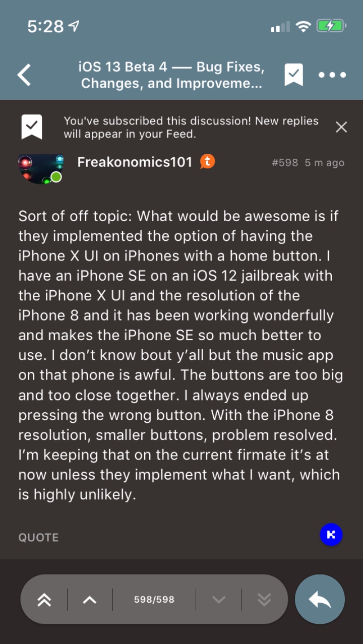The height and width of the screenshot is (644, 363).
Task: Toggle the bookmark subscription icon in header
Action: [x=293, y=75]
